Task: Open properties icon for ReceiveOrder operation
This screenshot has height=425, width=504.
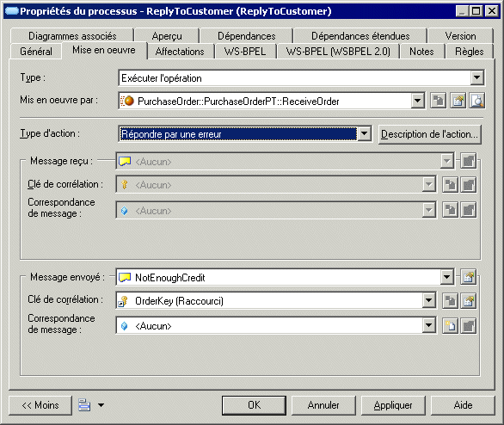Action: [x=458, y=101]
